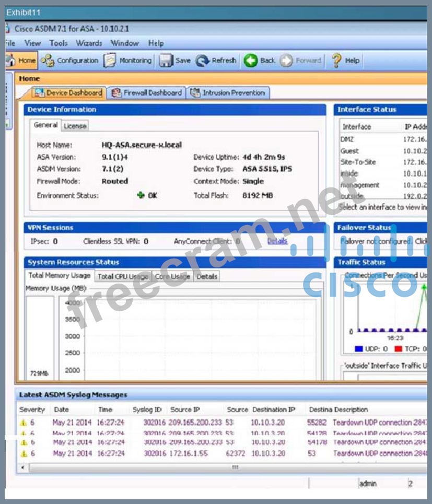
Task: Open the Total CPU Usage tab
Action: 123,276
